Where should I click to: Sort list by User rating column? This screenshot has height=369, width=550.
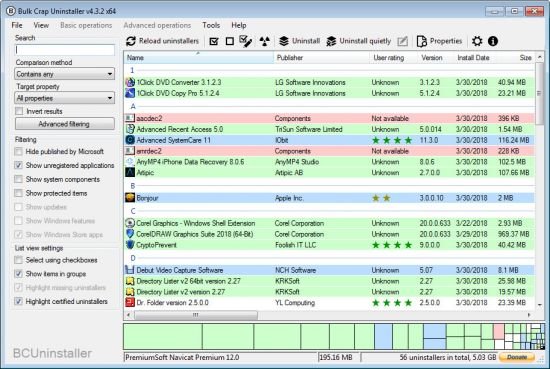coord(393,58)
